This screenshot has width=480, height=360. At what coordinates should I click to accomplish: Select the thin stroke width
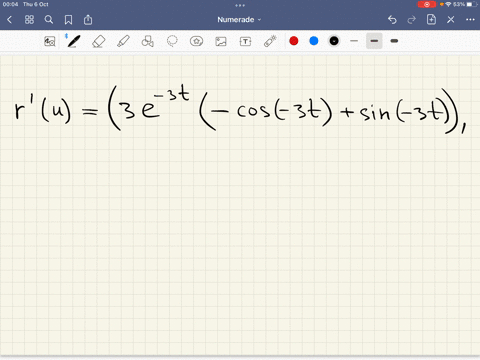pyautogui.click(x=354, y=41)
